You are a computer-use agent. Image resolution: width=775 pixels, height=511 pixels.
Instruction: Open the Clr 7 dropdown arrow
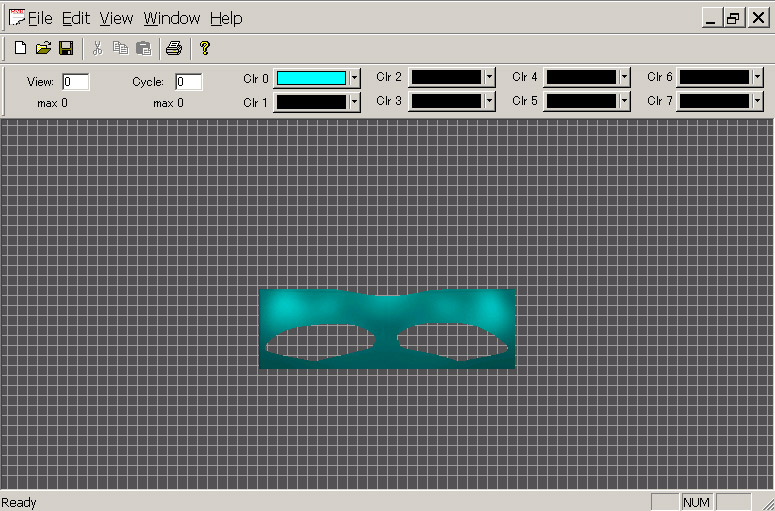(758, 101)
